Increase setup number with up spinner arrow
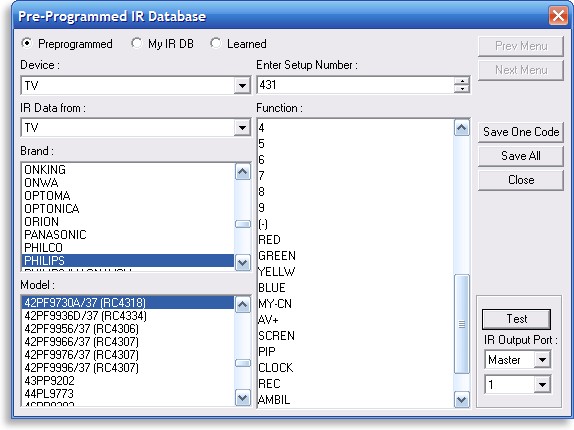Screen dimensions: 574x430 pos(462,81)
